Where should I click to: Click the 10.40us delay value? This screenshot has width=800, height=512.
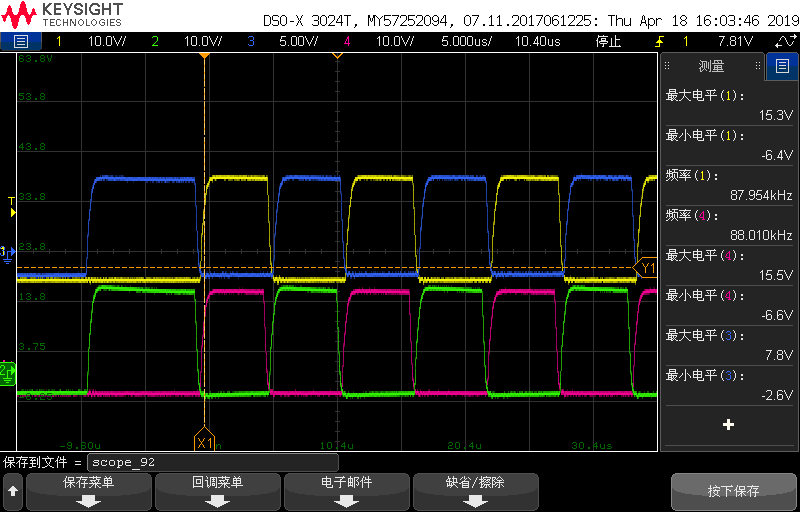click(538, 41)
